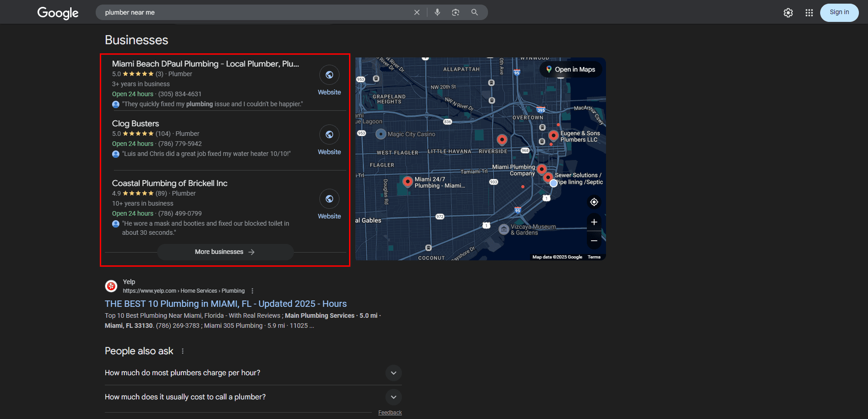Image resolution: width=868 pixels, height=419 pixels.
Task: Click the More businesses button
Action: (x=225, y=252)
